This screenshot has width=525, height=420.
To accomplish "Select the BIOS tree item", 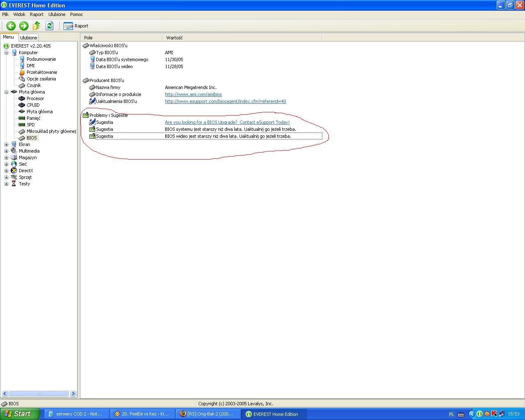I will tap(32, 138).
